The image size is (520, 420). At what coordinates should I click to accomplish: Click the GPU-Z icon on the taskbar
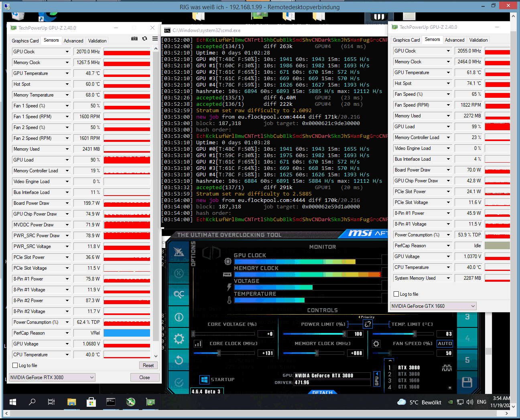(x=150, y=402)
